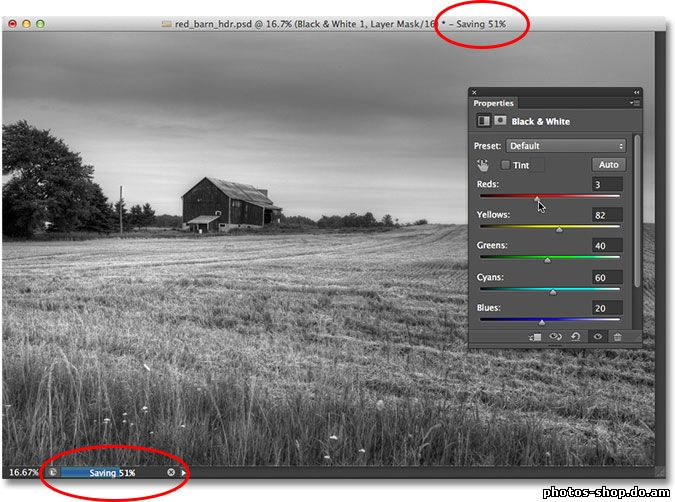Viewport: 675px width, 502px height.
Task: Clip the adjustment to the layer below
Action: pyautogui.click(x=536, y=337)
